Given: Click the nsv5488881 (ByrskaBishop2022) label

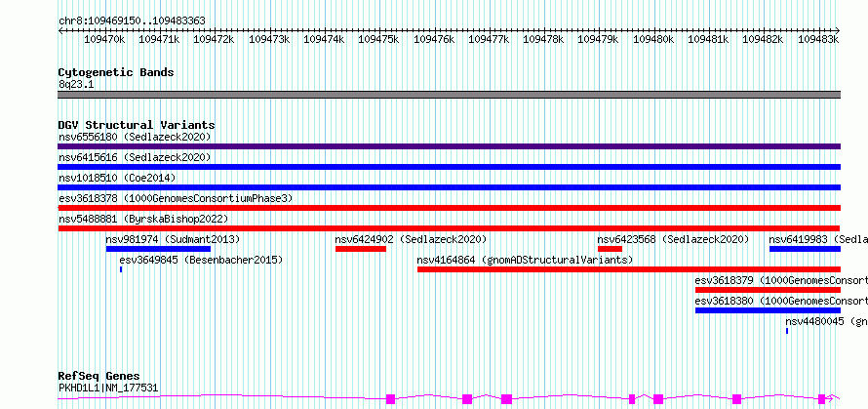Looking at the screenshot, I should pos(143,219).
